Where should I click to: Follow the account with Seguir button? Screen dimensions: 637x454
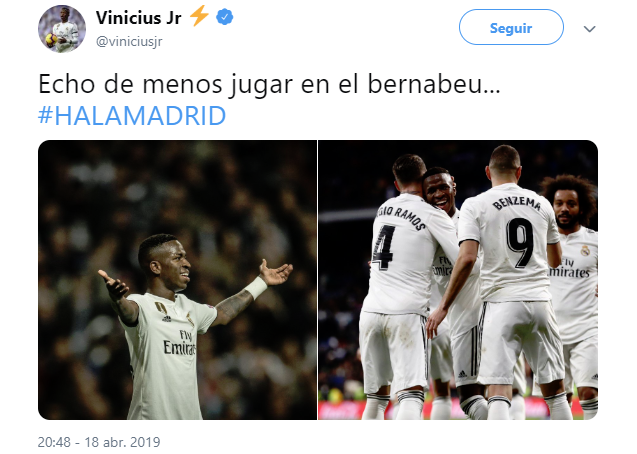pyautogui.click(x=511, y=27)
